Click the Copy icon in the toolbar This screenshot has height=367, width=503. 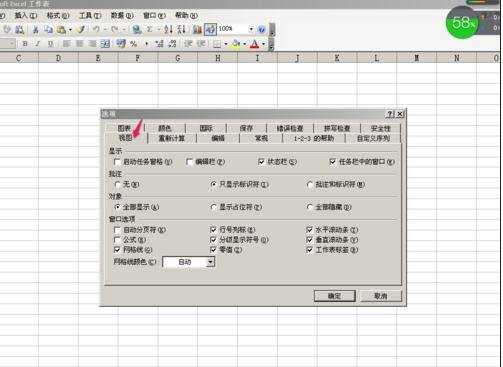tap(48, 30)
